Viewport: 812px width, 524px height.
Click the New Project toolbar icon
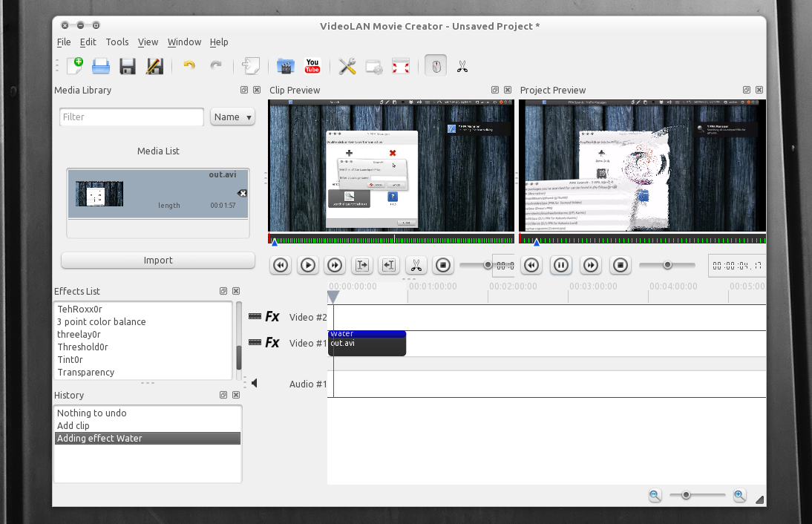[75, 66]
